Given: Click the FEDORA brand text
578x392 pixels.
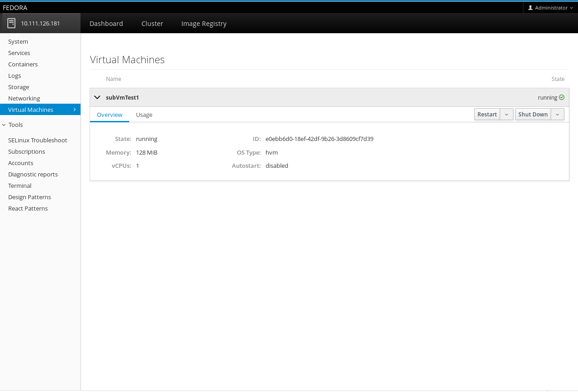Looking at the screenshot, I should 15,8.
